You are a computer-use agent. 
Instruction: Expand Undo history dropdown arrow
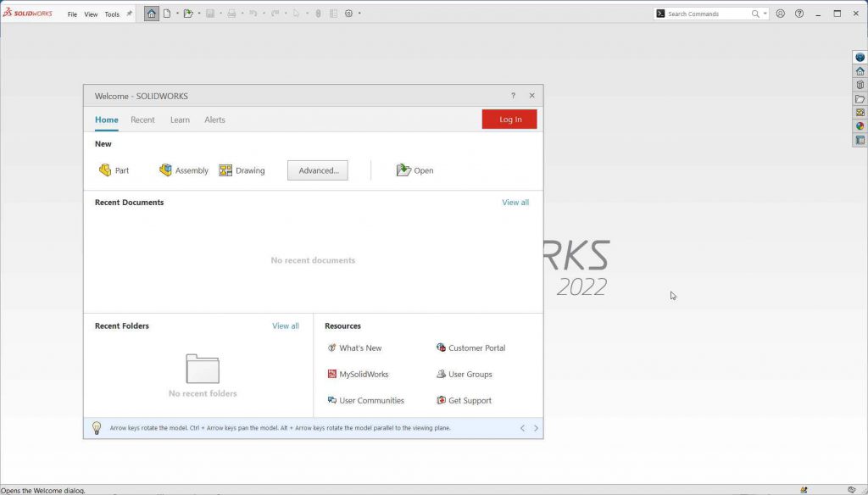coord(264,14)
